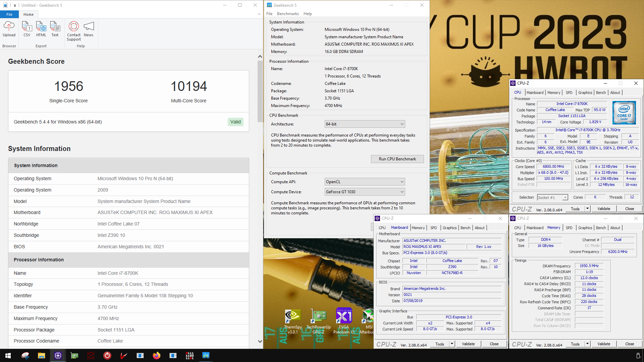
Task: Click DRAM Frequency value 1950.5 MHz
Action: (x=589, y=266)
